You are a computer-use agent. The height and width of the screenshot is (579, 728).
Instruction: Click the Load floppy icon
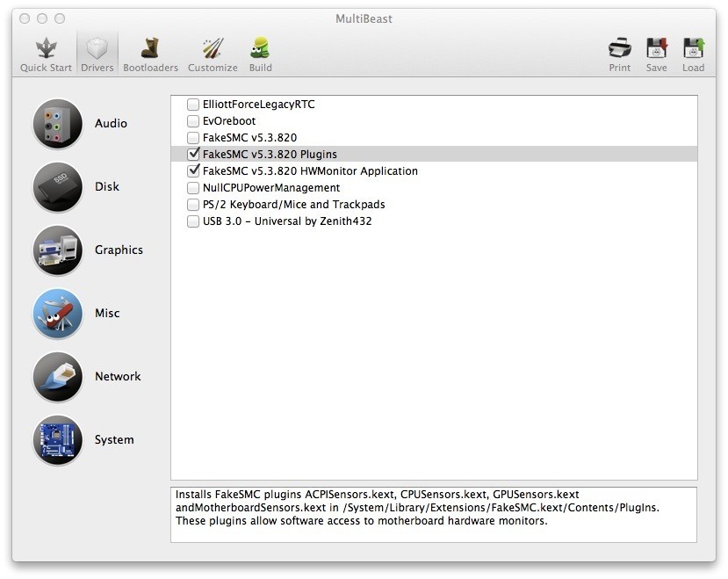[693, 47]
